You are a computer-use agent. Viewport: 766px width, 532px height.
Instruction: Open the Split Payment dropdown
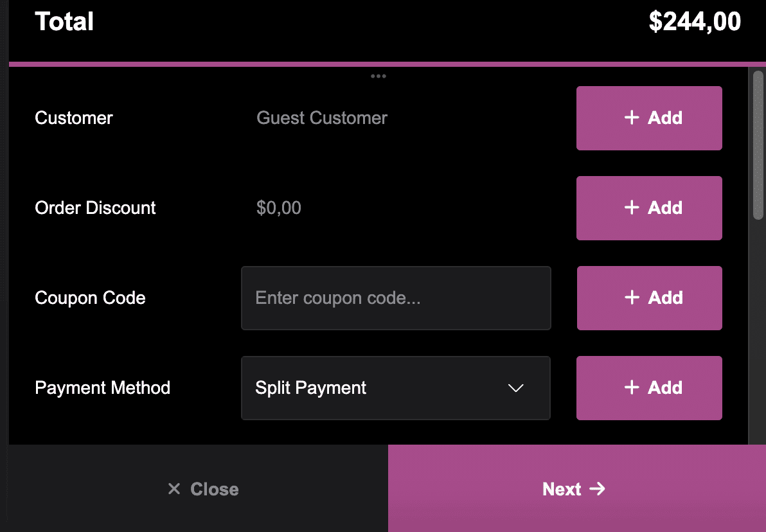point(395,388)
